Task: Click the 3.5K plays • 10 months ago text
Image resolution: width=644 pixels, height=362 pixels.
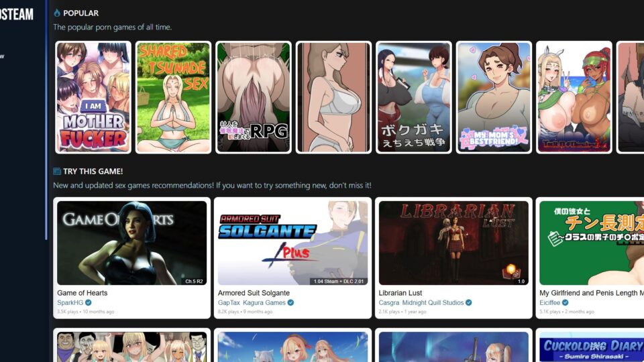Action: click(x=86, y=312)
